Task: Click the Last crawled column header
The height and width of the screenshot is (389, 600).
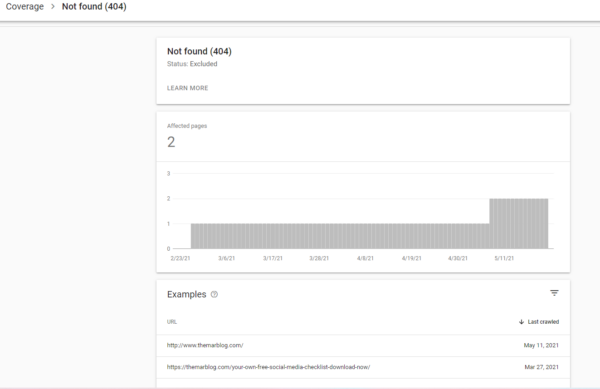Action: [543, 322]
